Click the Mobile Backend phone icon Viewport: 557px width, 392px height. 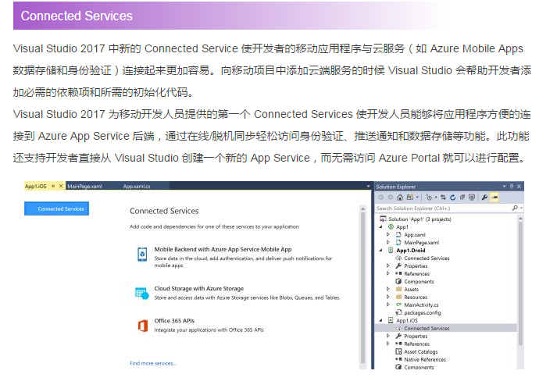click(142, 255)
